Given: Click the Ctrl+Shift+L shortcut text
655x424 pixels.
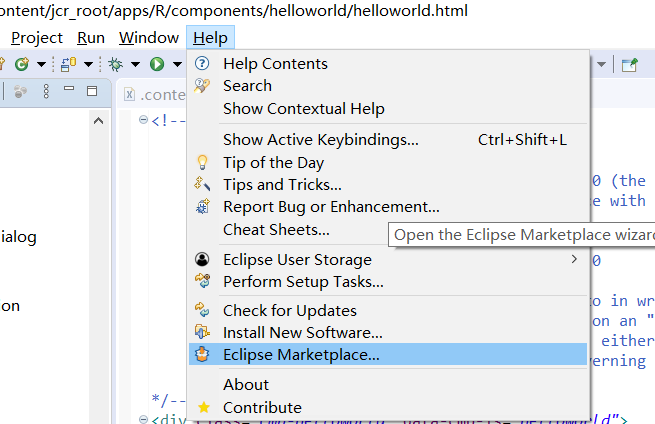Looking at the screenshot, I should (x=522, y=140).
